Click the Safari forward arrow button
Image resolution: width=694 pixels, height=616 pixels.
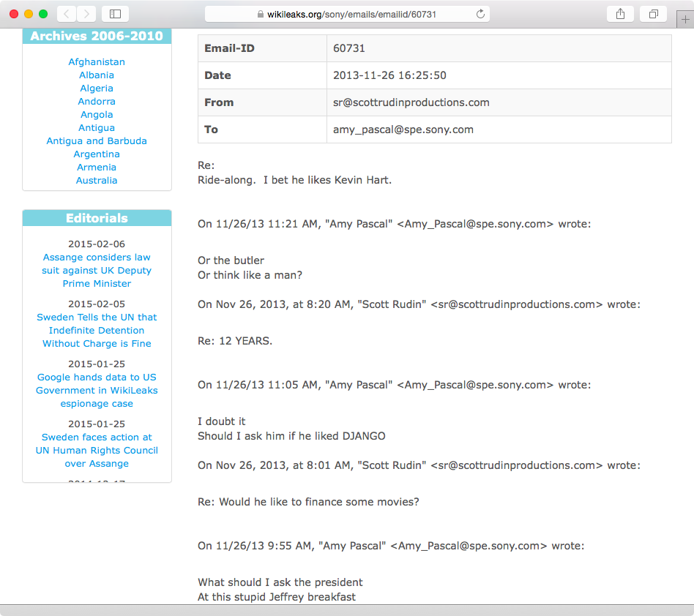[86, 14]
